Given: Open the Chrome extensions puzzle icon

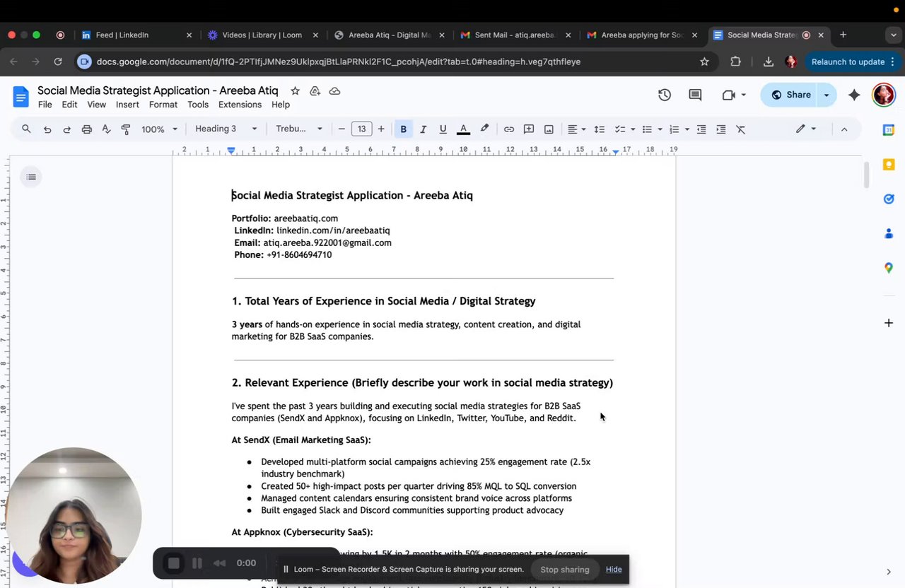Looking at the screenshot, I should 735,61.
